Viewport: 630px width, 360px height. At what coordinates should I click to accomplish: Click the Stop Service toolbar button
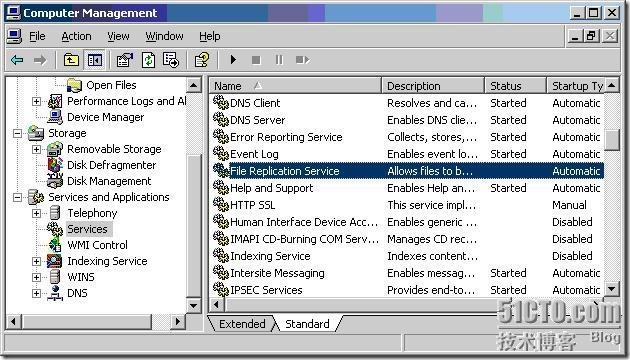[256, 60]
